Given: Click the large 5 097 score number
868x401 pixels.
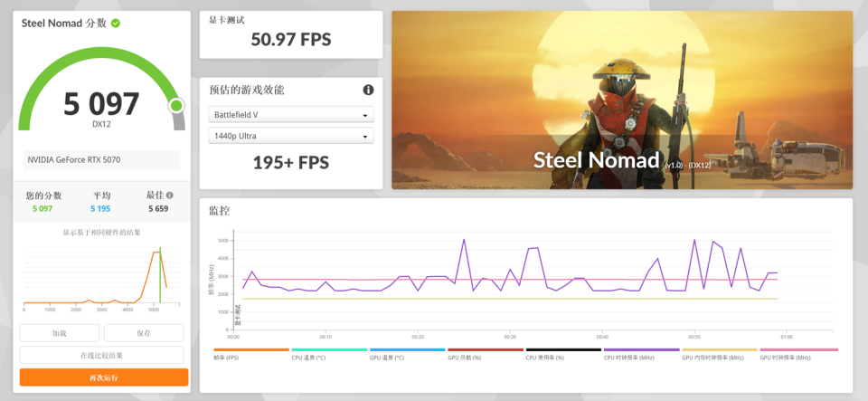Looking at the screenshot, I should [101, 104].
